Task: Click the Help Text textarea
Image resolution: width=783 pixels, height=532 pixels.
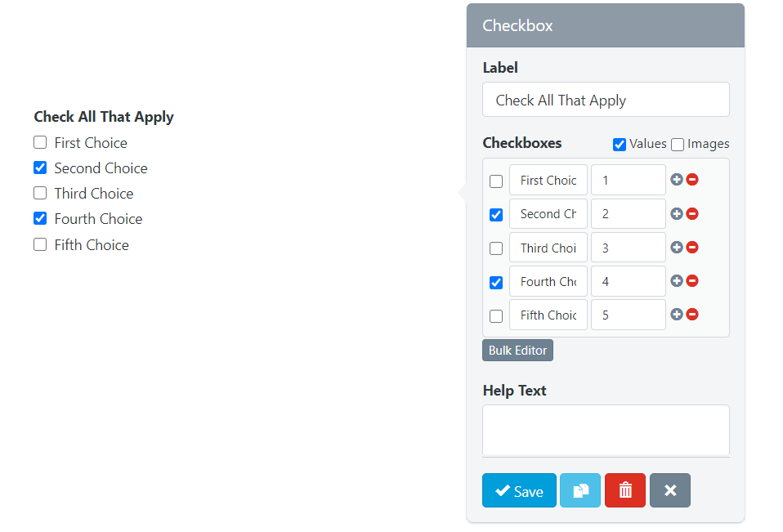Action: tap(606, 431)
